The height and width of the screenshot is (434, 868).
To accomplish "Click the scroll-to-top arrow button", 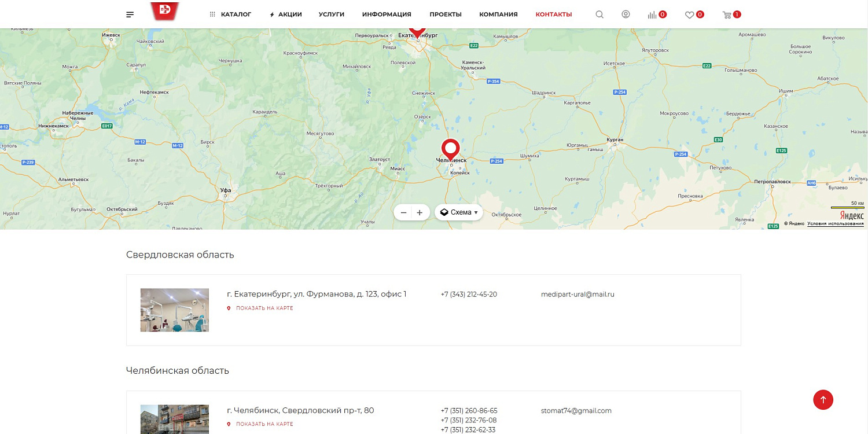I will click(823, 399).
